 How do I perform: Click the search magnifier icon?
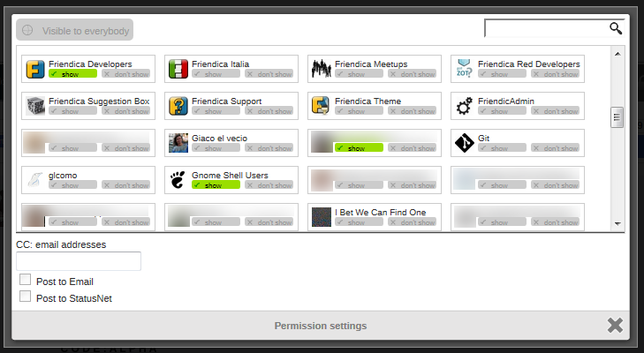[616, 28]
